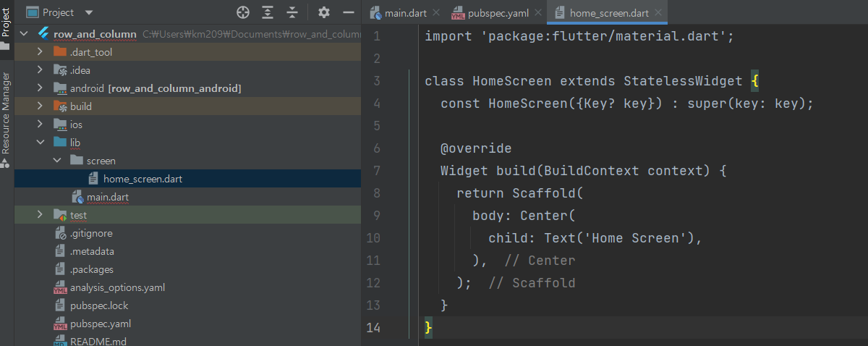This screenshot has height=346, width=868.
Task: Select analysis_options.yaml in project tree
Action: point(117,287)
